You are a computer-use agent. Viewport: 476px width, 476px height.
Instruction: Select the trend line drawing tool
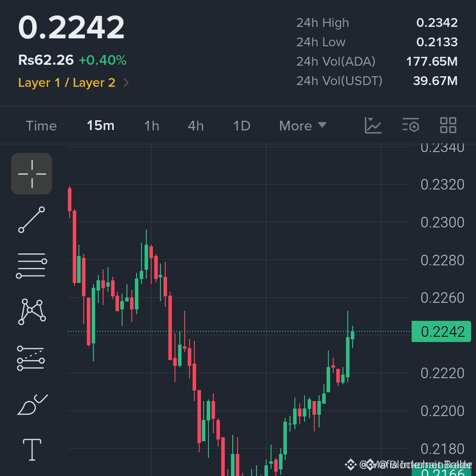(32, 220)
